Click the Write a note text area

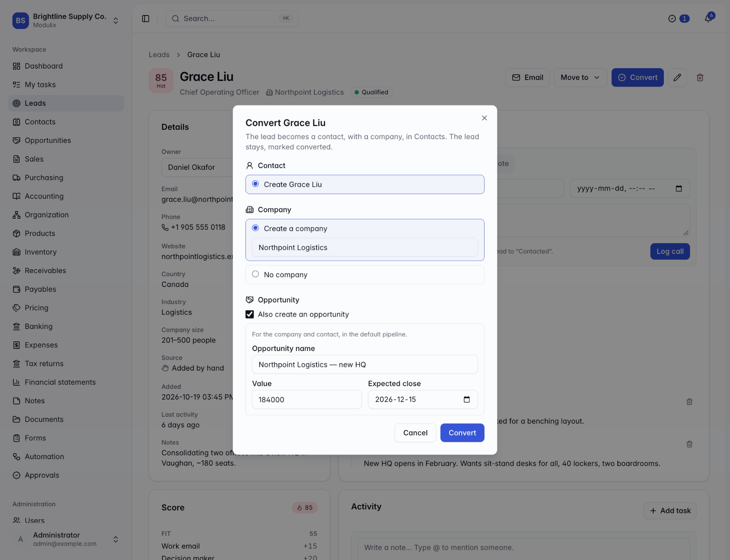pyautogui.click(x=524, y=548)
